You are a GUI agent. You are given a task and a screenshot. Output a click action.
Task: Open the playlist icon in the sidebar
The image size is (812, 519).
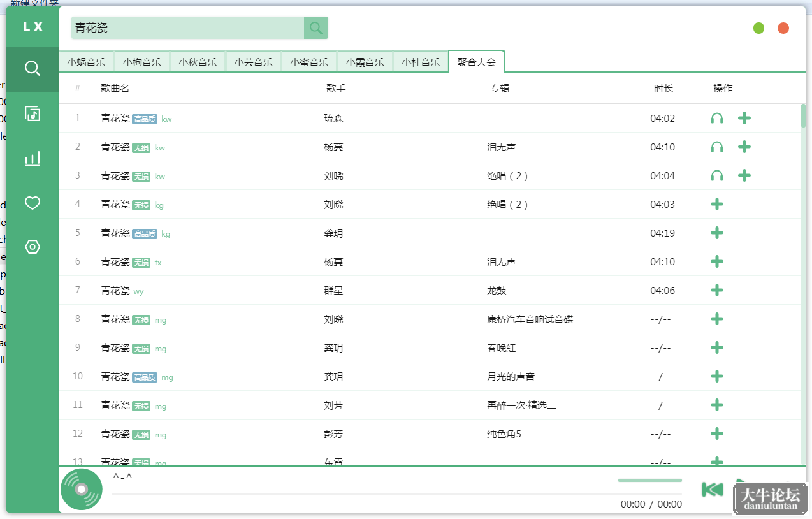[x=33, y=113]
